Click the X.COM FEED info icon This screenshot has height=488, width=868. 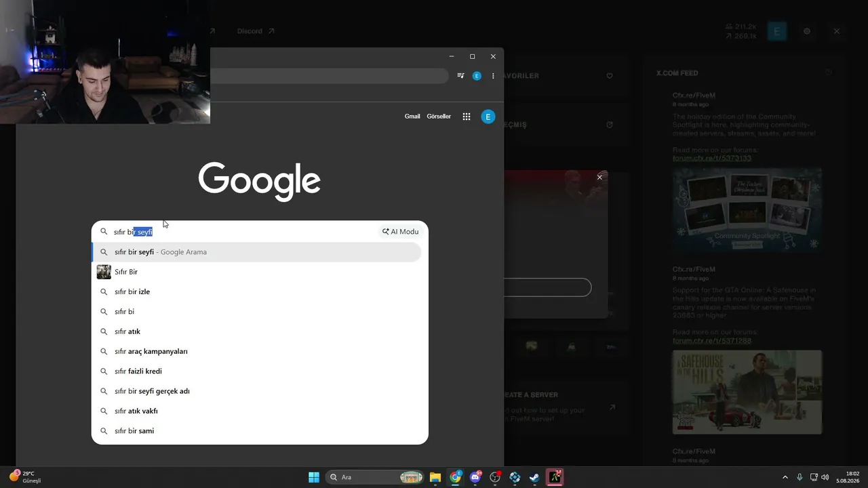coord(828,73)
